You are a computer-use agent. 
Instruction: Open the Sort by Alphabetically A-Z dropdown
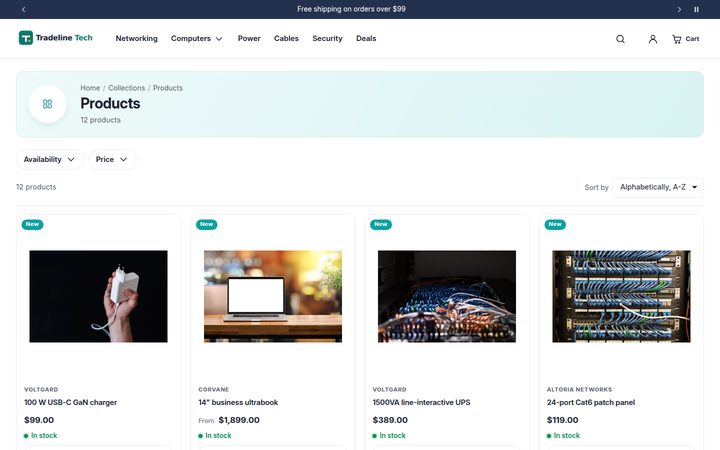658,187
